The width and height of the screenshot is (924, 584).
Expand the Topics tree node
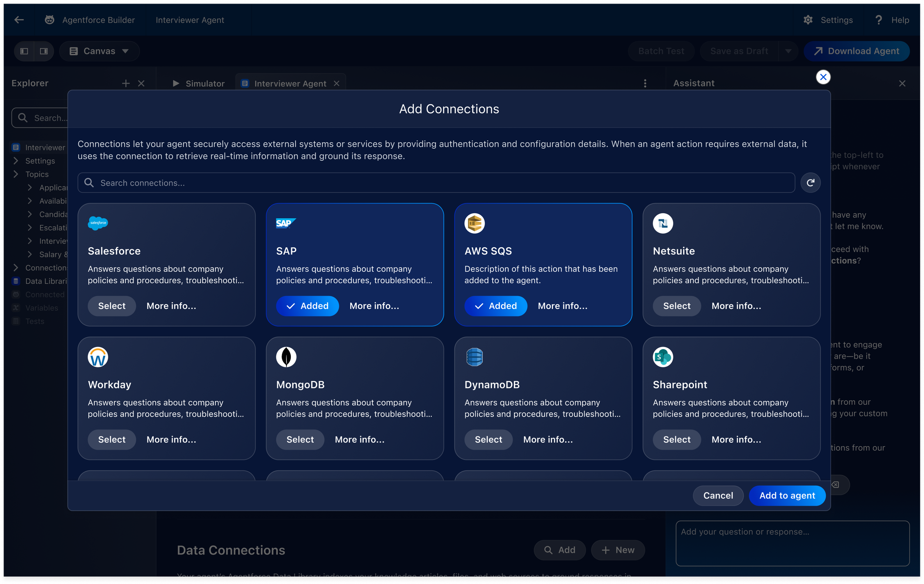click(16, 174)
